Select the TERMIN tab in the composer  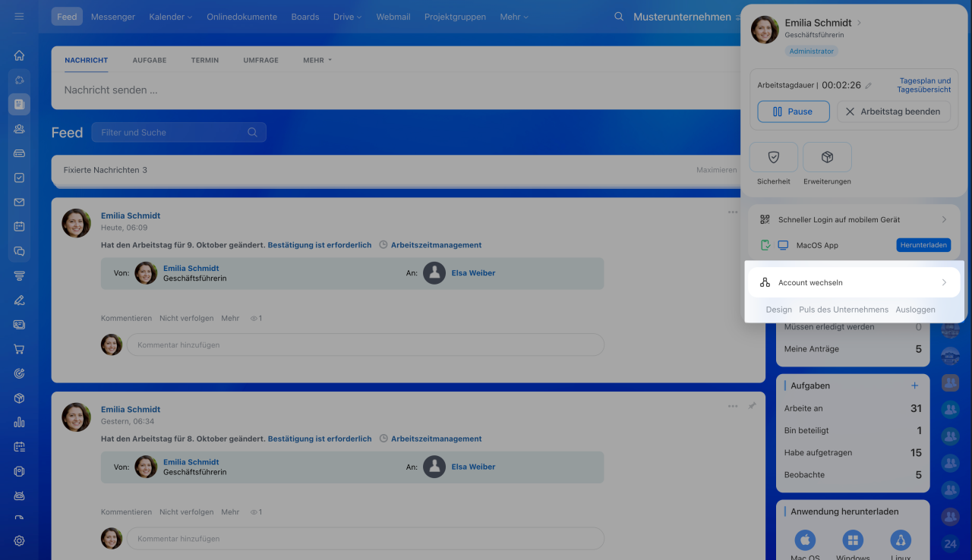pos(205,60)
